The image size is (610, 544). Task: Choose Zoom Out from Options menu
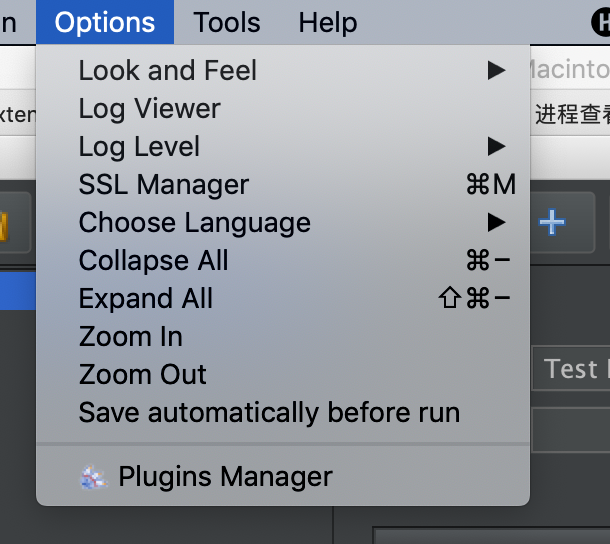pyautogui.click(x=283, y=374)
